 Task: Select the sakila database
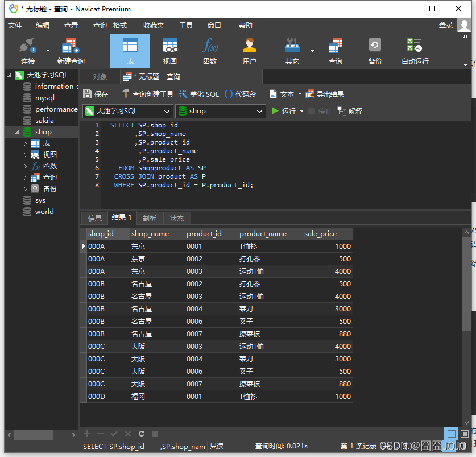click(44, 121)
